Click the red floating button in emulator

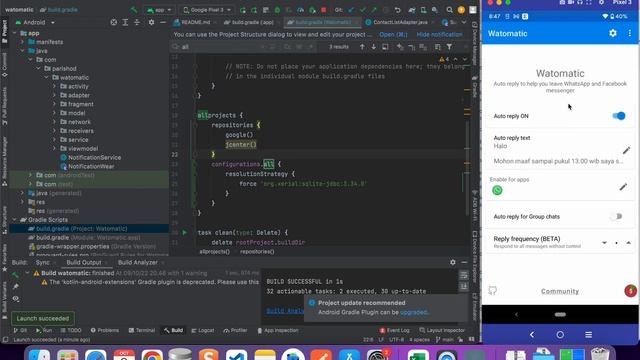coord(630,291)
